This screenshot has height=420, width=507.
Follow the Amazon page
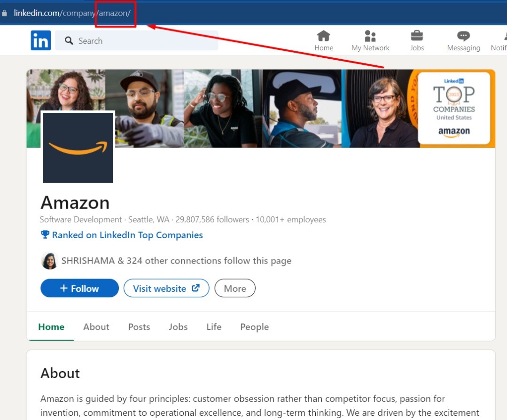tap(79, 288)
